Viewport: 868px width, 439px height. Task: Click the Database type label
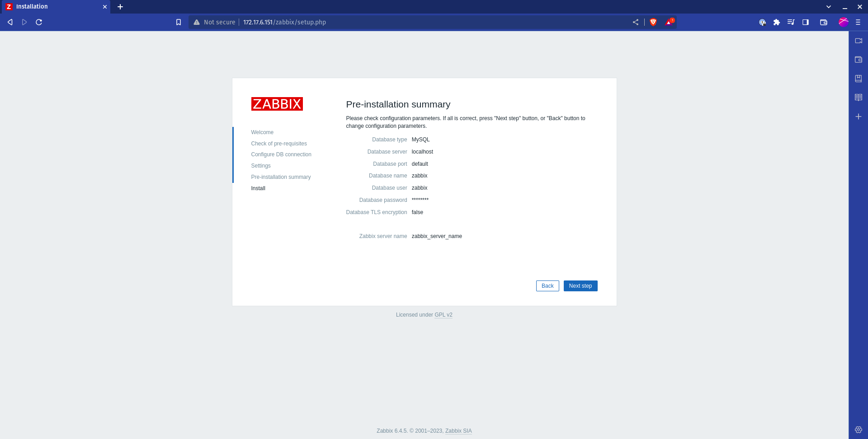tap(389, 140)
